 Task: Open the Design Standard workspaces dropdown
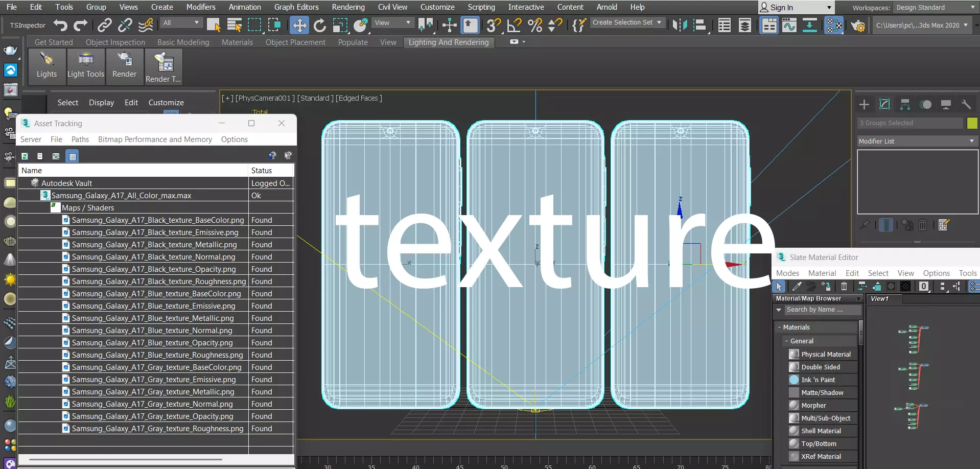pos(935,8)
